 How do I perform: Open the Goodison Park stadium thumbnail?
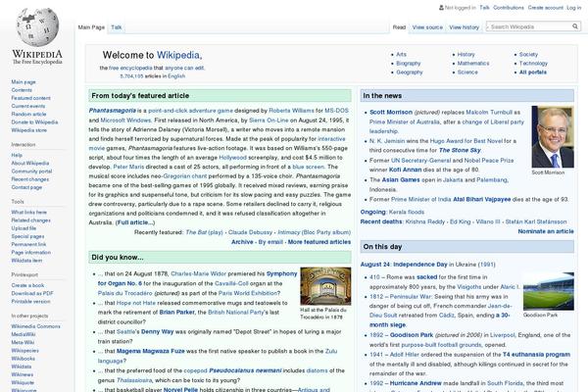point(548,291)
